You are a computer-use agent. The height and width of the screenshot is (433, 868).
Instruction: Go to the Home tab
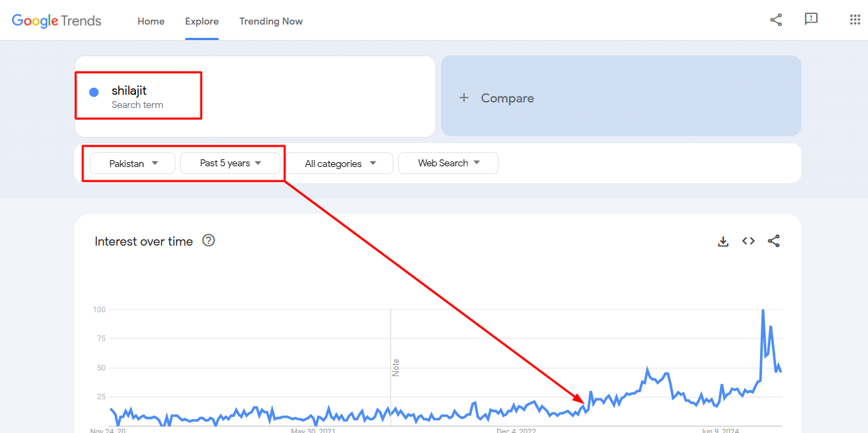click(x=151, y=21)
